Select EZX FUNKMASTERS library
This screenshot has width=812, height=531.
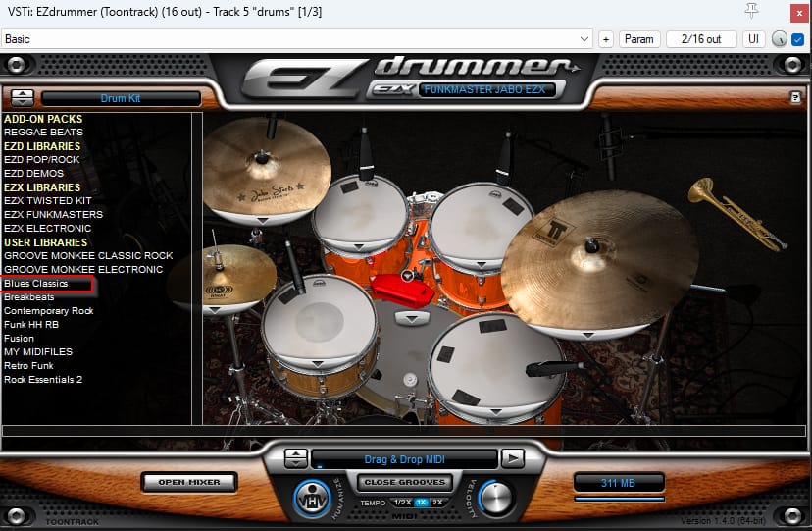53,215
